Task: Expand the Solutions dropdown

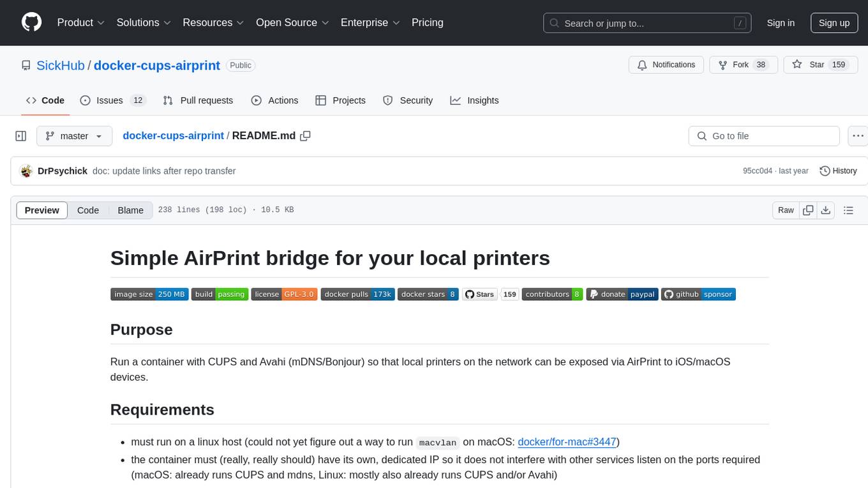Action: [x=144, y=22]
